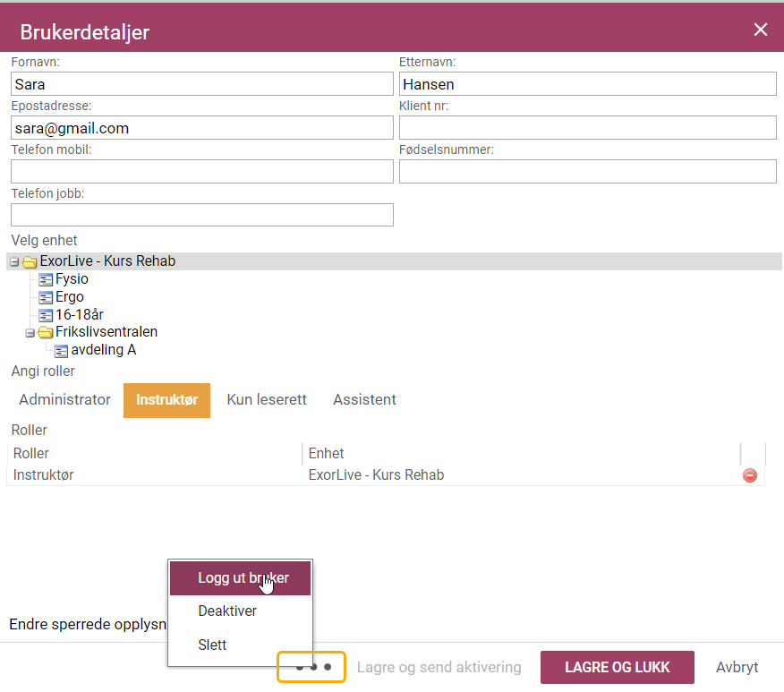
Task: Toggle the Instruktør role button
Action: coord(166,400)
